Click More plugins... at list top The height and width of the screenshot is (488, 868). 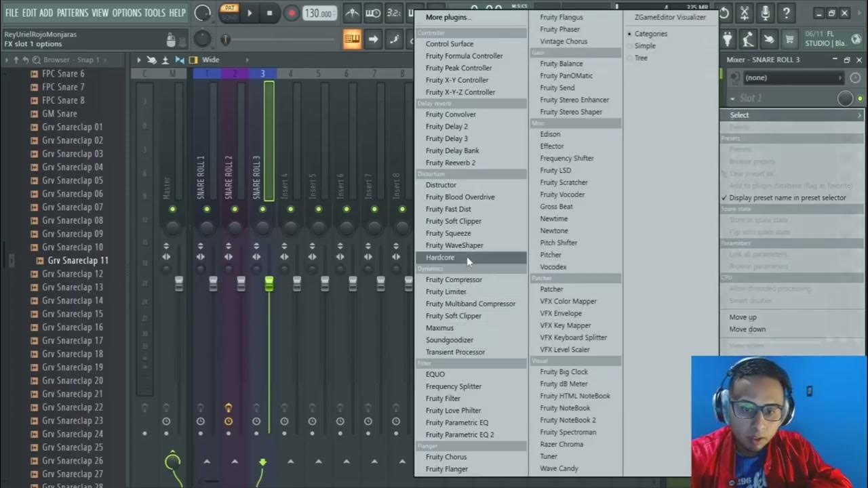(448, 17)
